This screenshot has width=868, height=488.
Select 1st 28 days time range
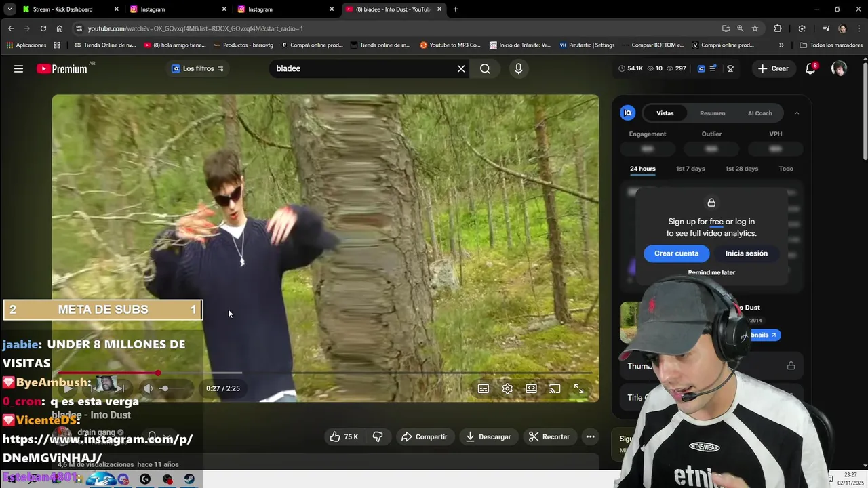741,169
